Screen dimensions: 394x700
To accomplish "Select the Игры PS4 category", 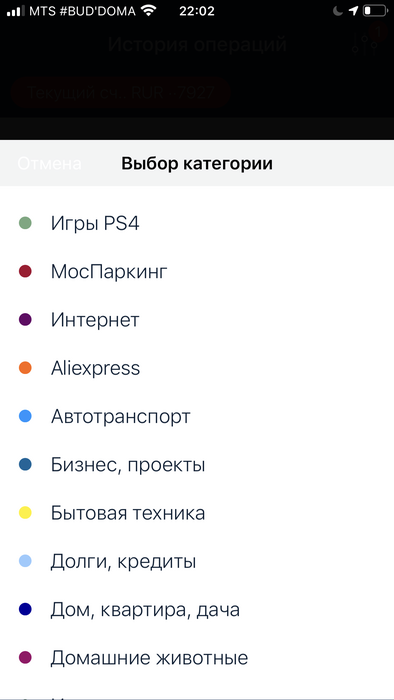I will pyautogui.click(x=197, y=223).
